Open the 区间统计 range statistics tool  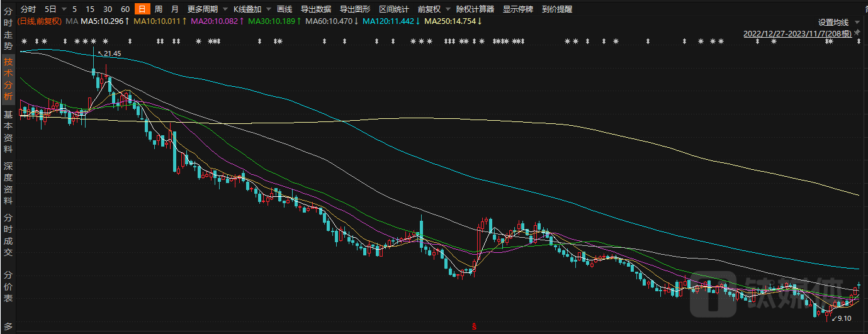(393, 9)
